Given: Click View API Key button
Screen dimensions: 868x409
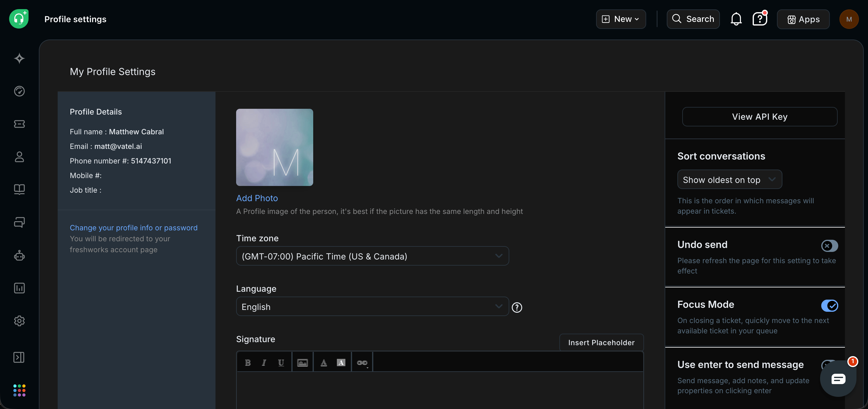Looking at the screenshot, I should [x=759, y=116].
